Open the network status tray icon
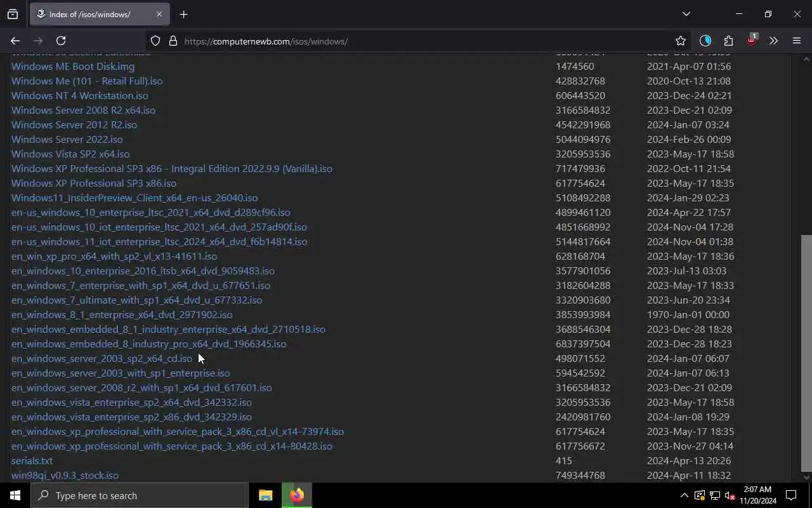812x508 pixels. click(x=714, y=495)
